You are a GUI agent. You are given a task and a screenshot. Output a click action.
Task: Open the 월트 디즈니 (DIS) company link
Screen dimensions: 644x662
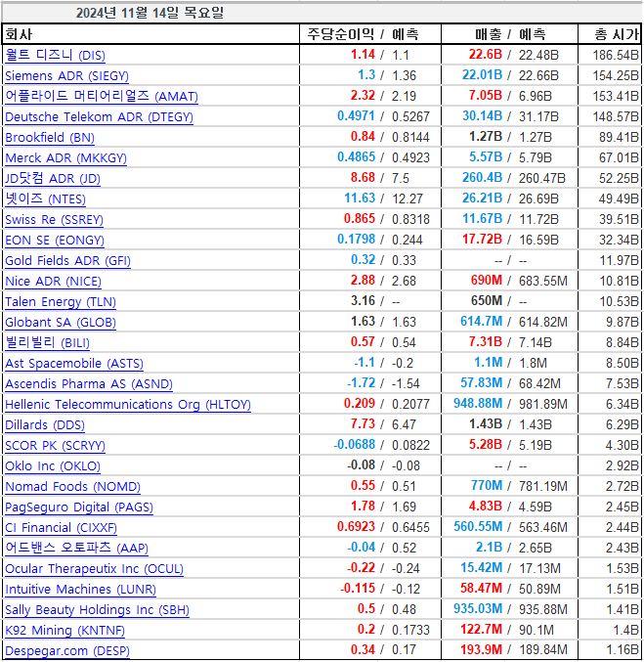pos(56,55)
